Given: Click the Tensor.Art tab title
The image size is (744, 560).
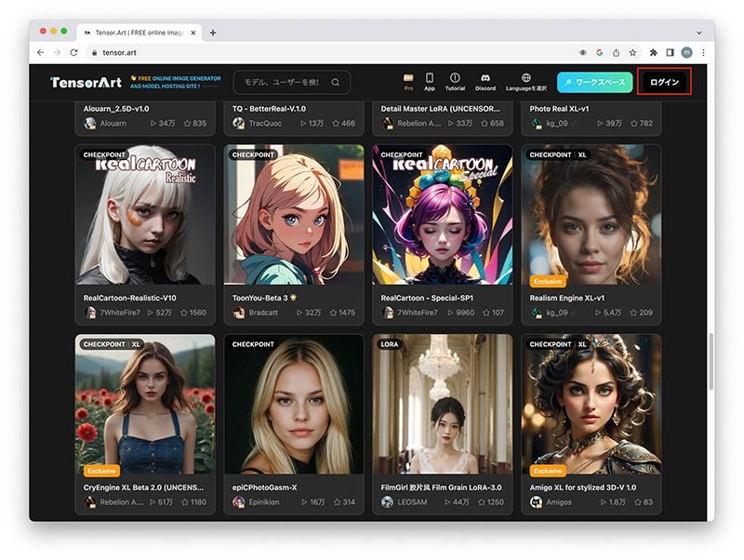Looking at the screenshot, I should [139, 33].
